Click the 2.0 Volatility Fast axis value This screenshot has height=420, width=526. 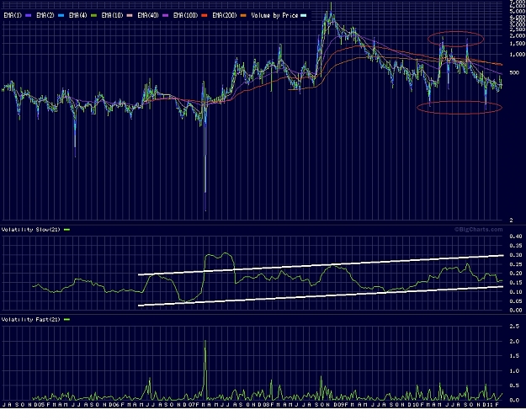[514, 342]
